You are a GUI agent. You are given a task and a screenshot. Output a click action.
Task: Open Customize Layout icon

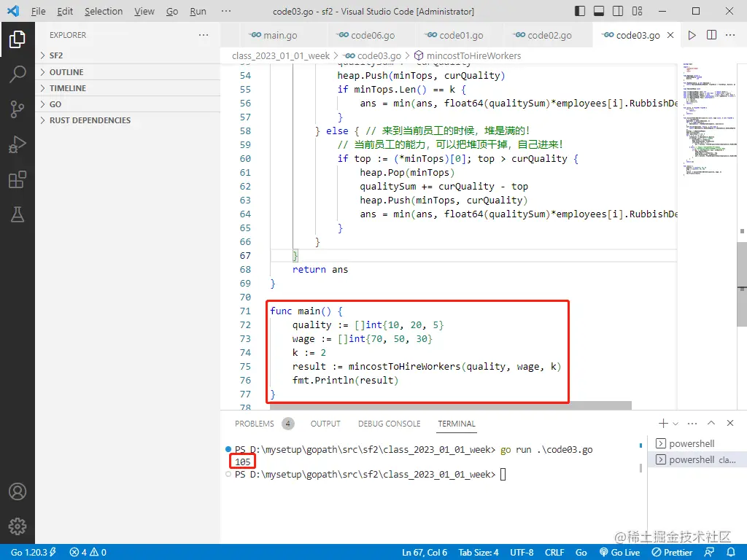[x=637, y=11]
